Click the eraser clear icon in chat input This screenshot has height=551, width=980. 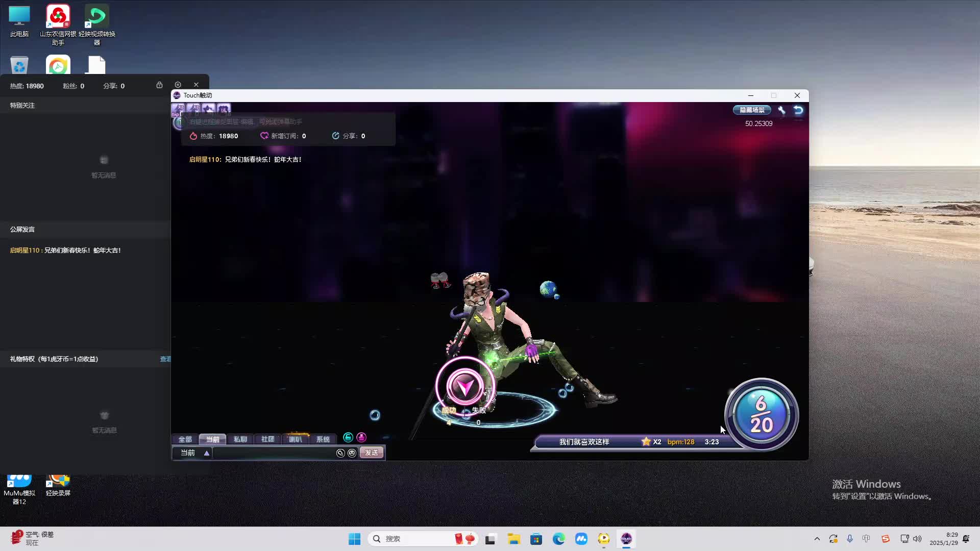(x=340, y=453)
